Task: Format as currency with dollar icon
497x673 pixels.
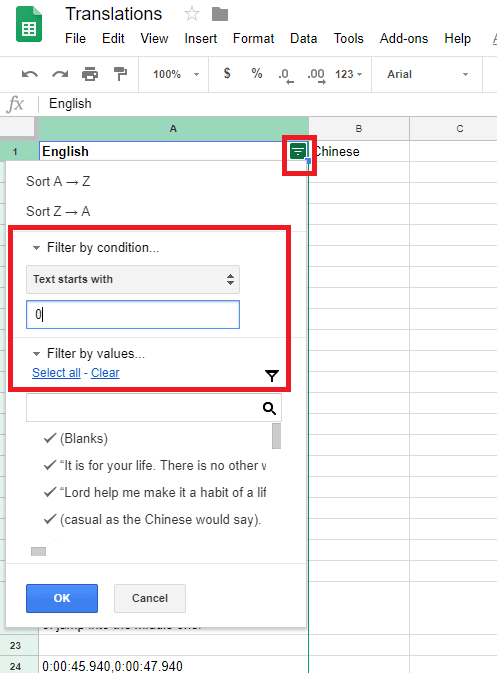Action: tap(227, 73)
